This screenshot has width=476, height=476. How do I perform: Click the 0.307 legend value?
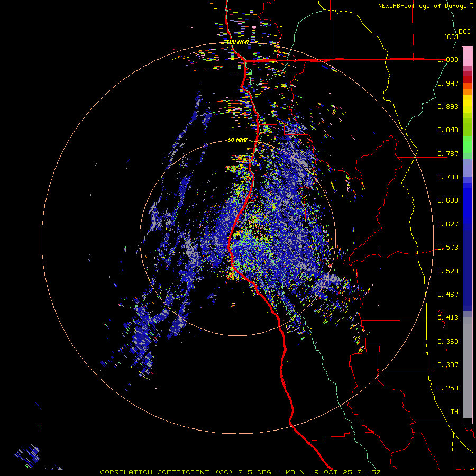tap(448, 365)
